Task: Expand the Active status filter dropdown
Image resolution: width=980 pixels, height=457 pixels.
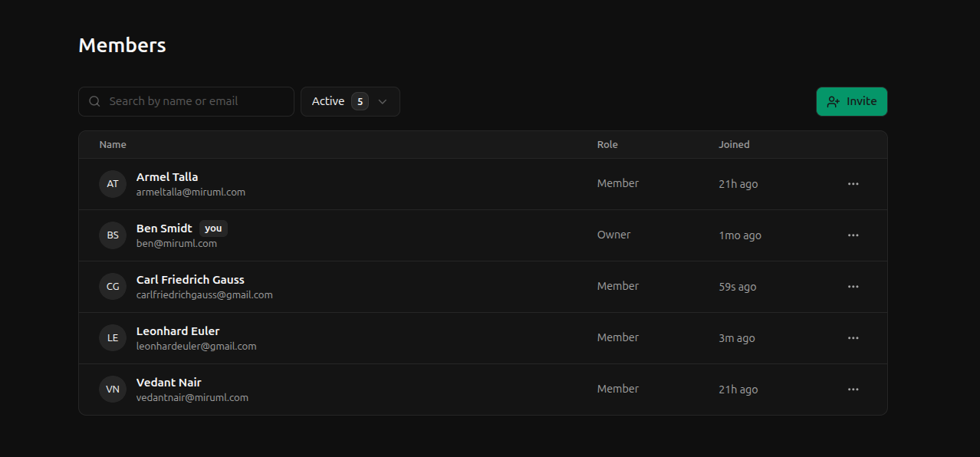Action: click(350, 101)
